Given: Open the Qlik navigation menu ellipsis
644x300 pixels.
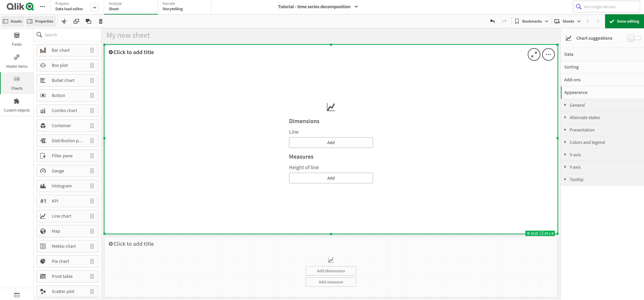Looking at the screenshot, I should (42, 6).
